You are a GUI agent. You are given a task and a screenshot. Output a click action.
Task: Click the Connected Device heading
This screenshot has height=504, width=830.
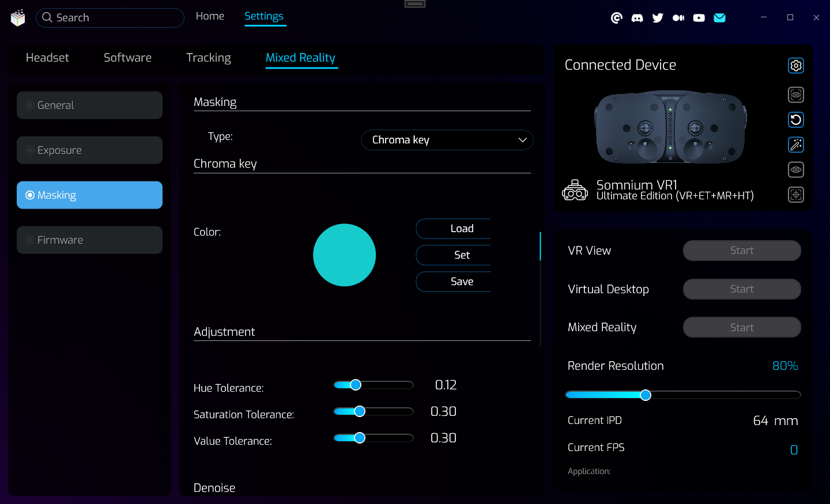point(620,65)
